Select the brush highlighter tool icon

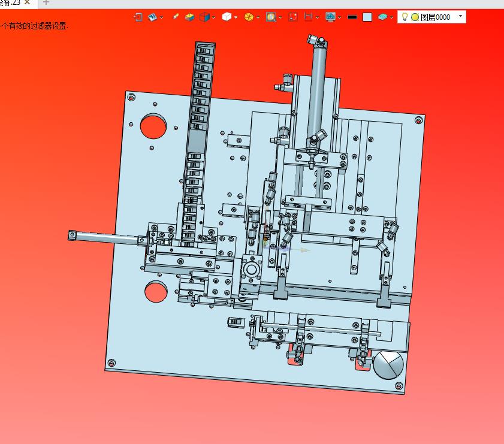click(x=176, y=16)
